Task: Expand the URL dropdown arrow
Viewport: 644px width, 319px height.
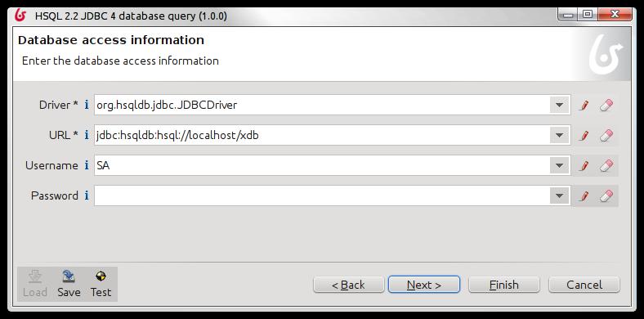Action: point(559,135)
